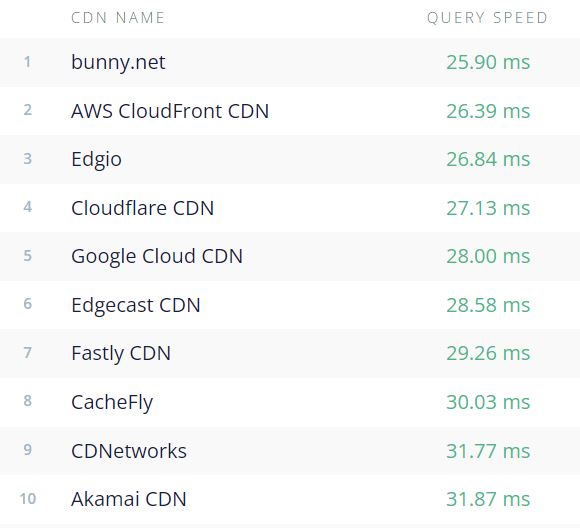This screenshot has height=528, width=580.
Task: Click the 28.00 ms Google Cloud speed
Action: tap(488, 256)
